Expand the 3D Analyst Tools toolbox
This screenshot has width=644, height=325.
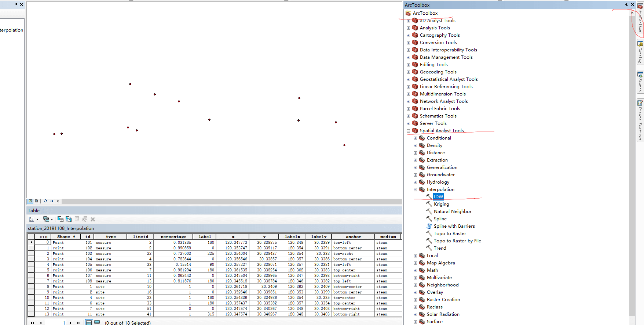(408, 21)
